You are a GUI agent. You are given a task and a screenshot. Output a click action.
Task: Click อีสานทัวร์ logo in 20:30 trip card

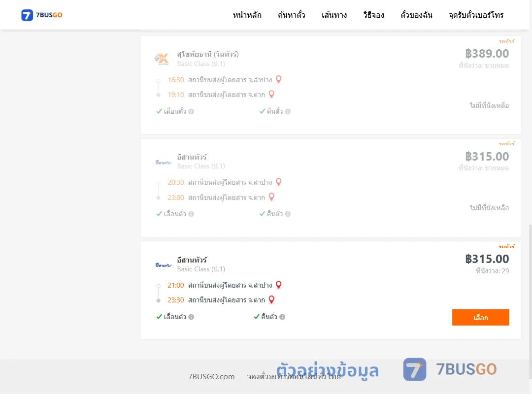163,162
